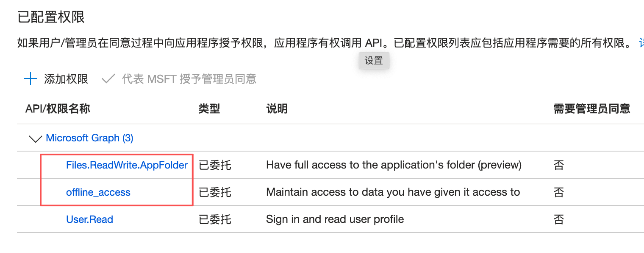Viewport: 644px width, 253px height.
Task: Click the offline_access description text
Action: click(393, 192)
